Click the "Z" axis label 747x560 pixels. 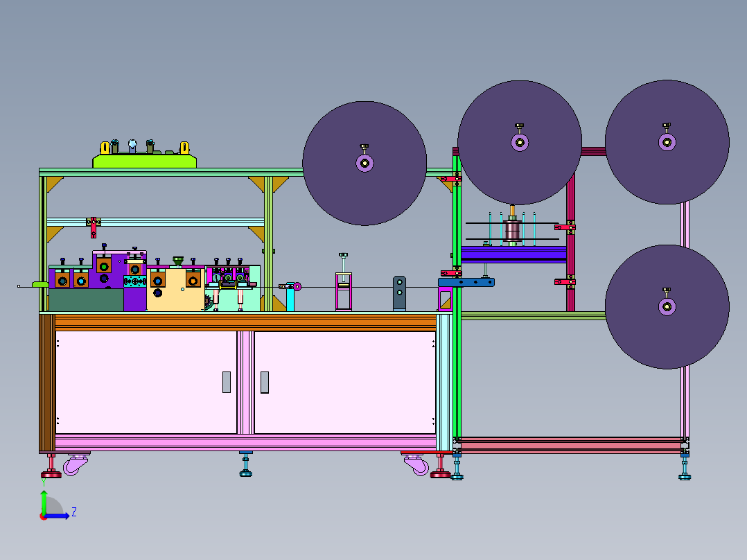click(x=74, y=512)
